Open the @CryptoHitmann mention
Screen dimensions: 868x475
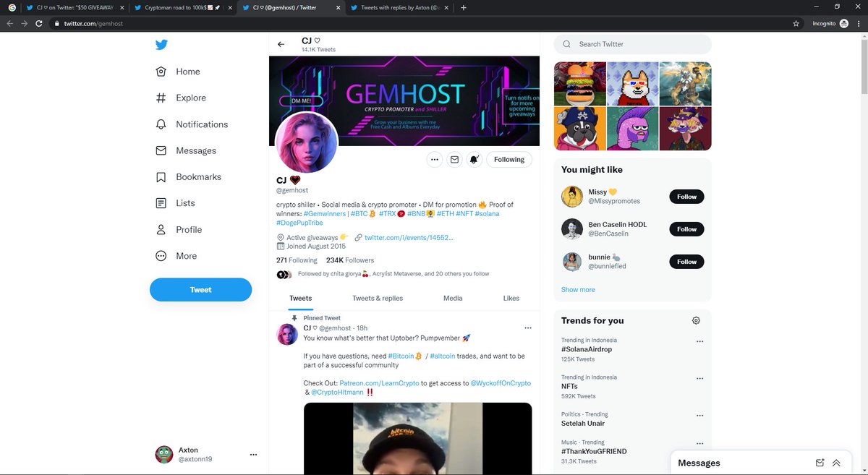click(337, 393)
